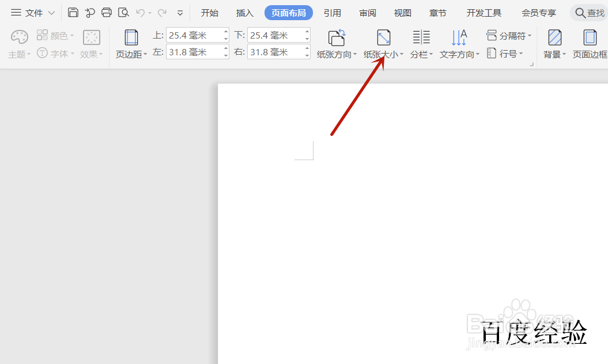608x364 pixels.
Task: Open the 会员专享 tab
Action: [539, 13]
